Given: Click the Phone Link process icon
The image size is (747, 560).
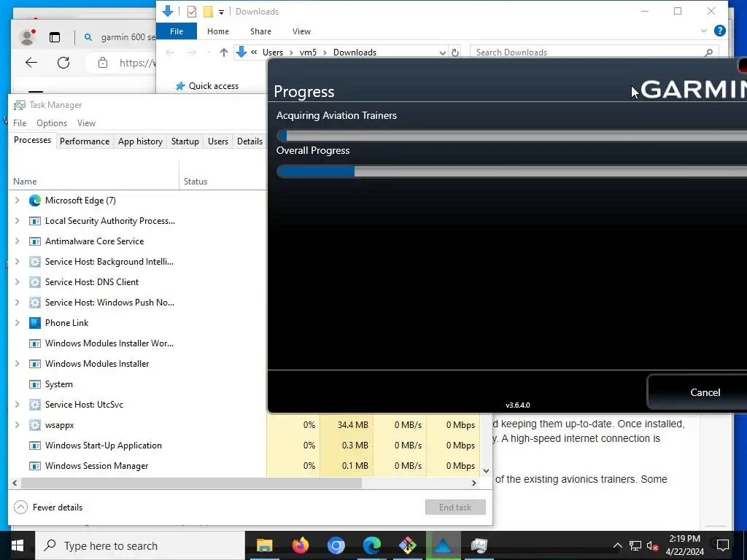Looking at the screenshot, I should click(x=35, y=323).
